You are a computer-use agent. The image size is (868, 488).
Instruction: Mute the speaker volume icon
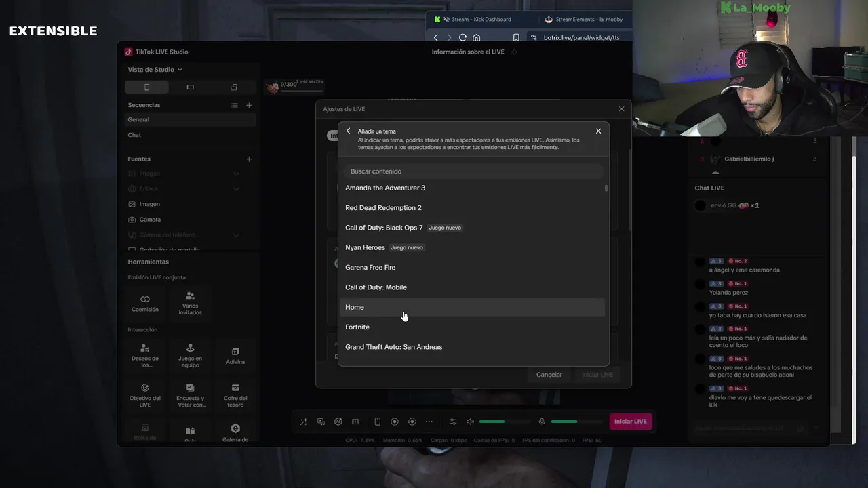(470, 422)
